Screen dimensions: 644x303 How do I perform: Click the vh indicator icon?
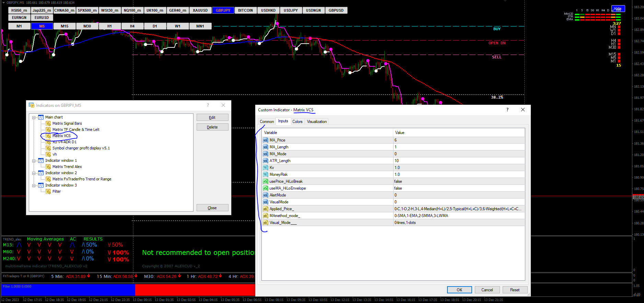point(48,154)
